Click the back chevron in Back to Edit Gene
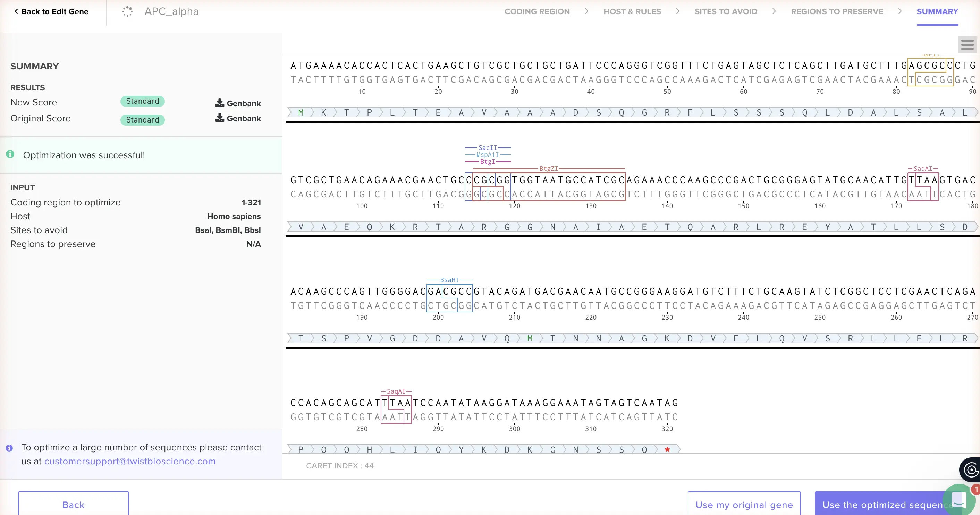The width and height of the screenshot is (980, 515). click(x=16, y=11)
